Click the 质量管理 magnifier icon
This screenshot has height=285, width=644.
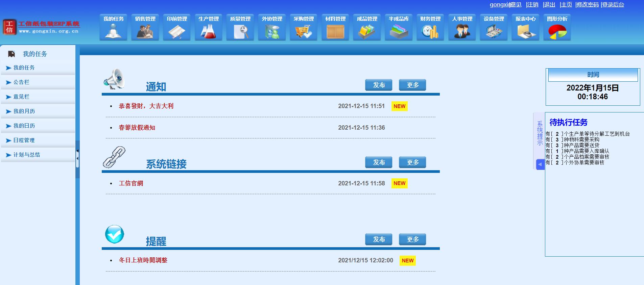pyautogui.click(x=240, y=32)
